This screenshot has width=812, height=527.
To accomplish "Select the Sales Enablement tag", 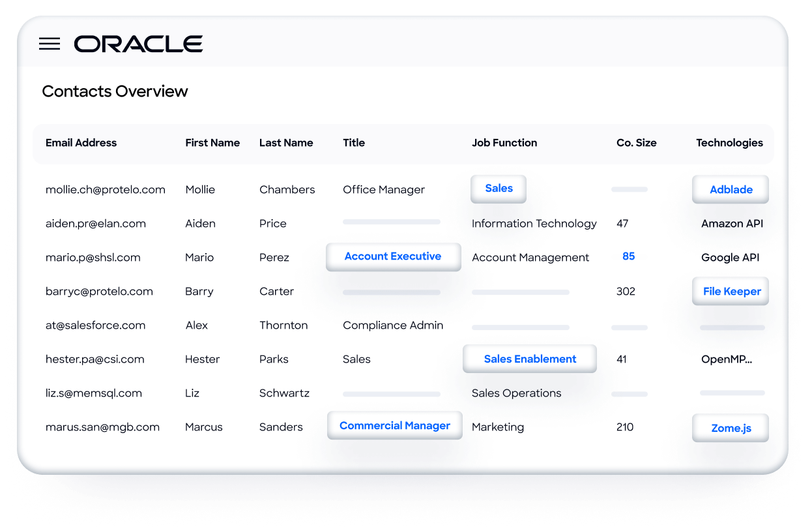I will [x=530, y=359].
